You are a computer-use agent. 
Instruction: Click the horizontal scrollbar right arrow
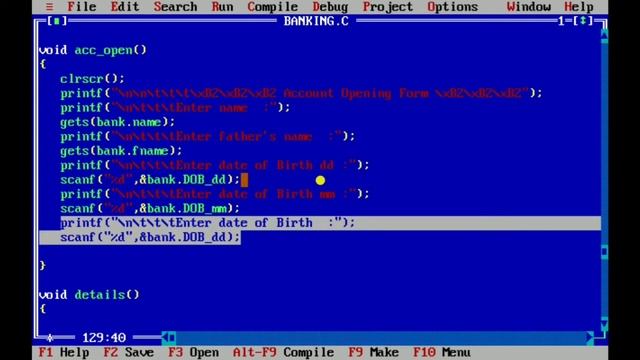click(x=590, y=337)
